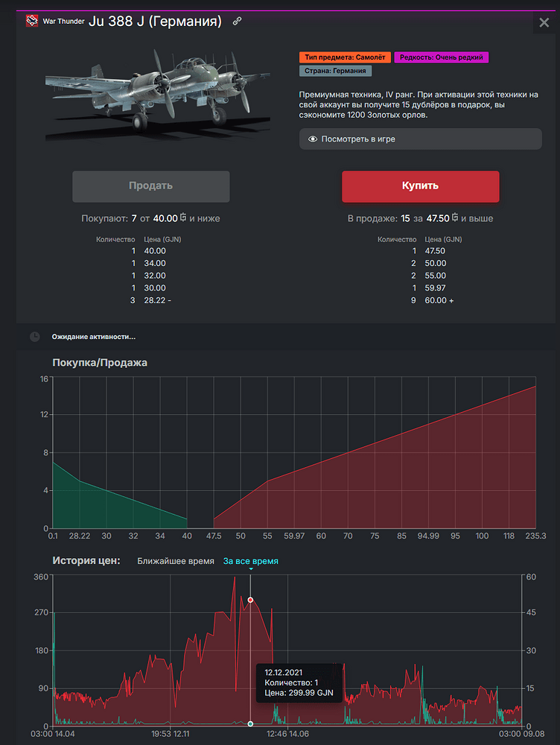Click the Тип предмета: Самолёт tag

pyautogui.click(x=344, y=57)
